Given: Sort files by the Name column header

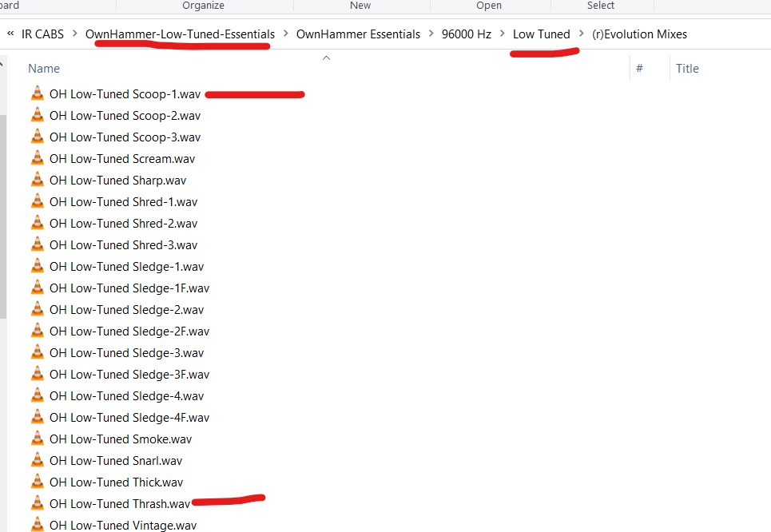Looking at the screenshot, I should coord(44,69).
